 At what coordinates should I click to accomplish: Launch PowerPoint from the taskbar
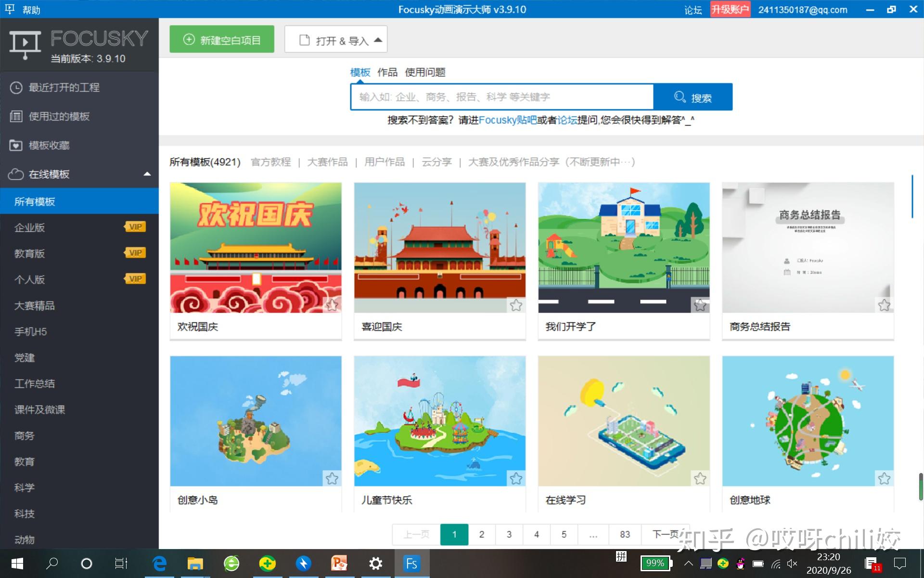pos(339,563)
